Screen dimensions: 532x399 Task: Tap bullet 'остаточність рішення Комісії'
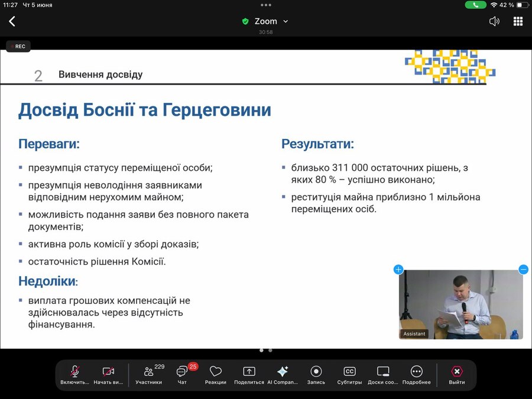click(x=97, y=262)
